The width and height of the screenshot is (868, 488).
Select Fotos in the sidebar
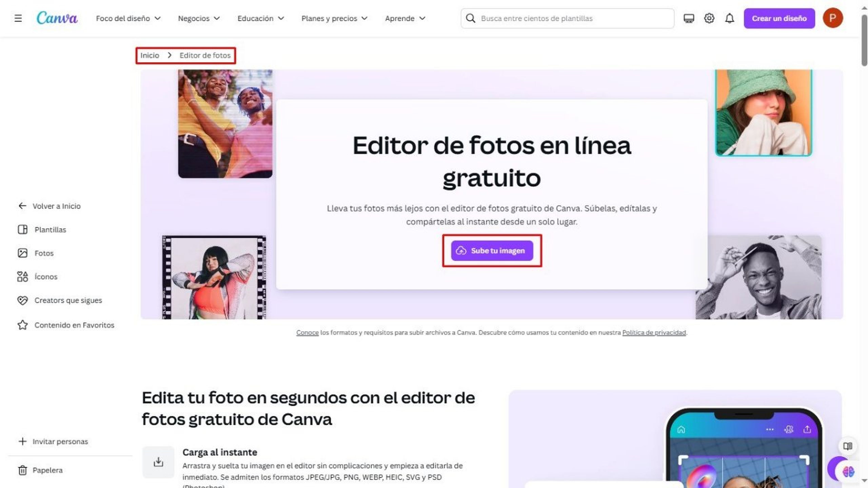[44, 253]
